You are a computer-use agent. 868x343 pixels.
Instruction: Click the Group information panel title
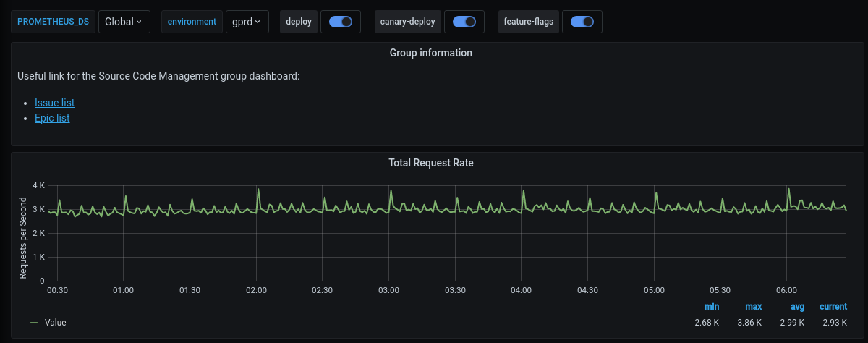tap(430, 53)
